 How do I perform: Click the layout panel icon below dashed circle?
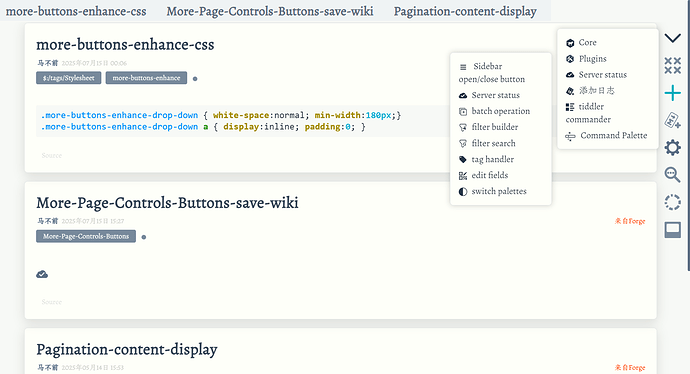672,230
